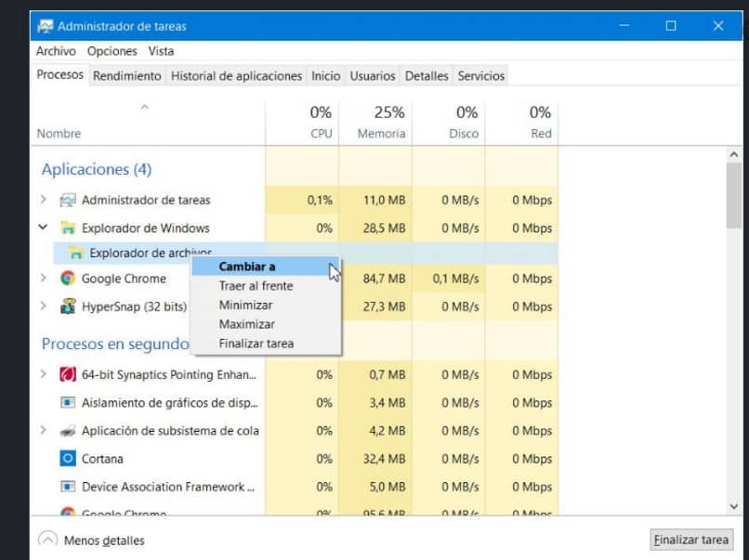Image resolution: width=749 pixels, height=560 pixels.
Task: Select the Procesos tab
Action: coord(59,75)
